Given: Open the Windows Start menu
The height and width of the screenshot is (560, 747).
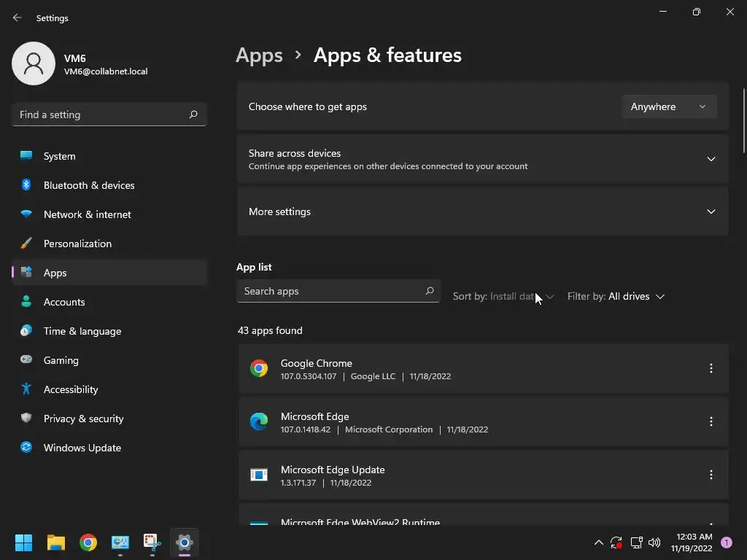Looking at the screenshot, I should click(23, 542).
